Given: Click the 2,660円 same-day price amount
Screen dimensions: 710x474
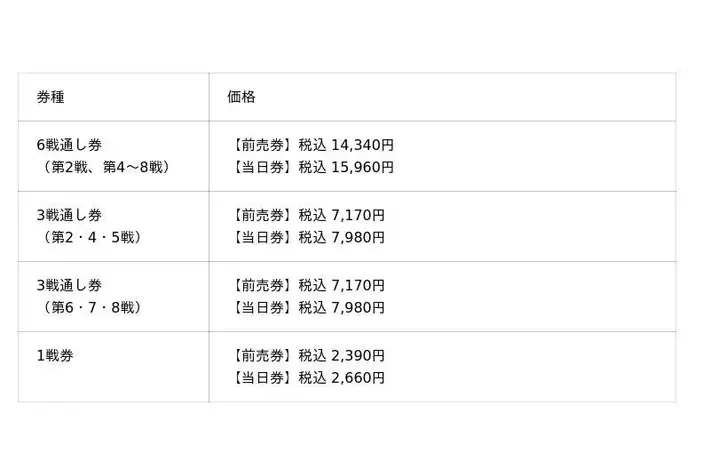Looking at the screenshot, I should pyautogui.click(x=357, y=377).
